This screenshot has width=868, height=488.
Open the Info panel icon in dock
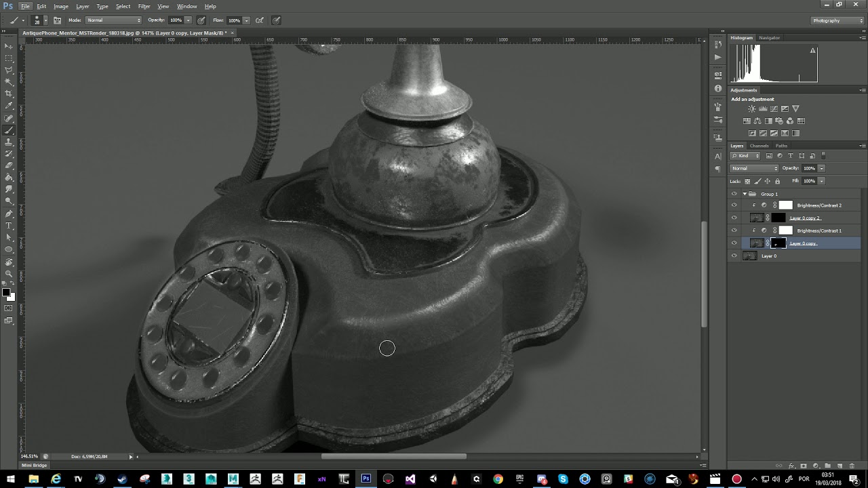tap(718, 89)
